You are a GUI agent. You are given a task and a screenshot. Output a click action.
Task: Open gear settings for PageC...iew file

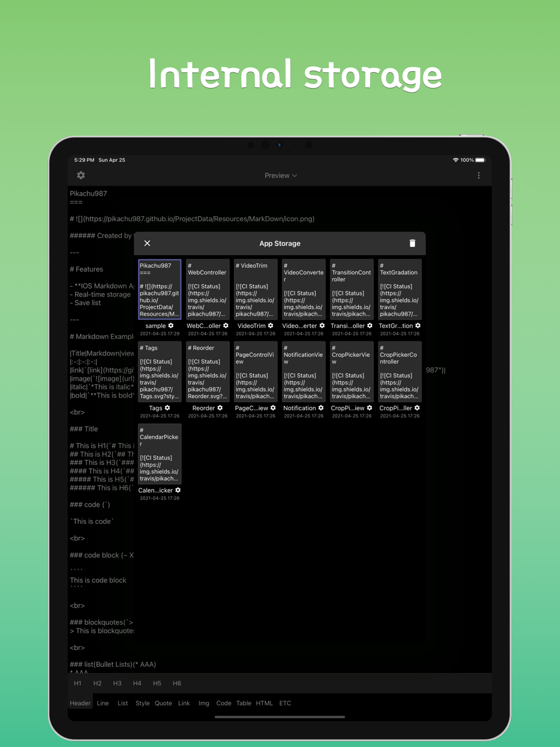[x=273, y=408]
